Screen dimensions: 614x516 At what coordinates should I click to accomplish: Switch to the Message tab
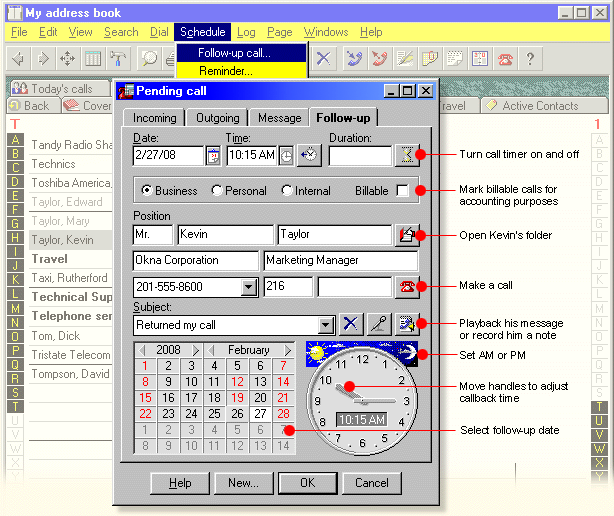click(280, 118)
